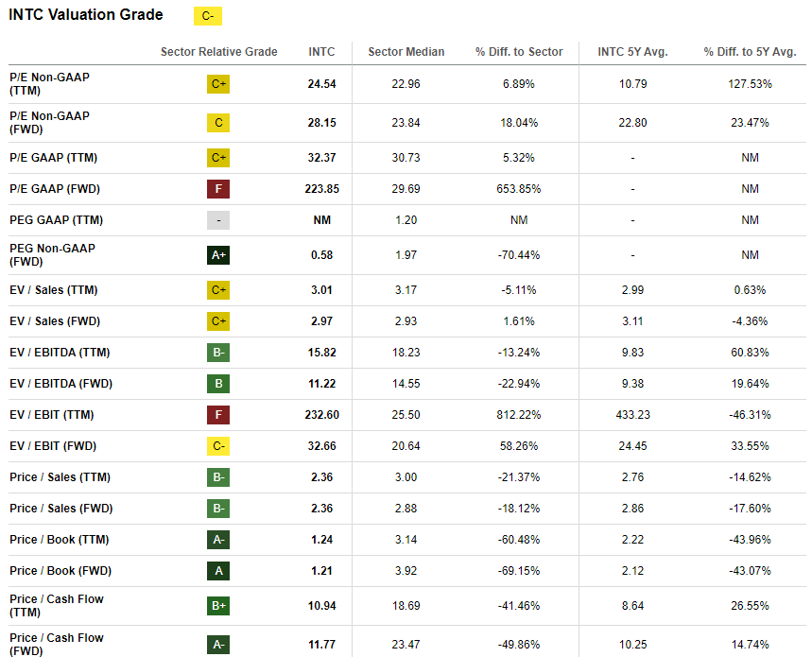Open the Price / Book (TTM) metric row label
812x657 pixels.
click(x=59, y=540)
